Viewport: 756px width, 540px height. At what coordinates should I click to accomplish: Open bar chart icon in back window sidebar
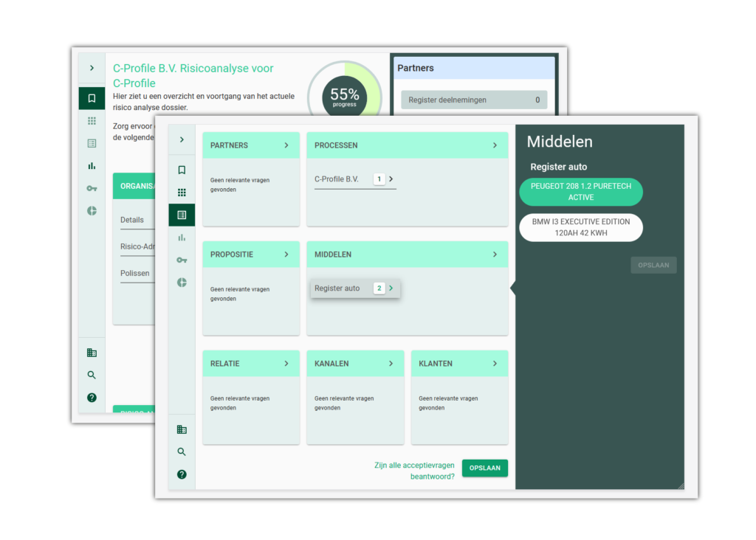[92, 166]
